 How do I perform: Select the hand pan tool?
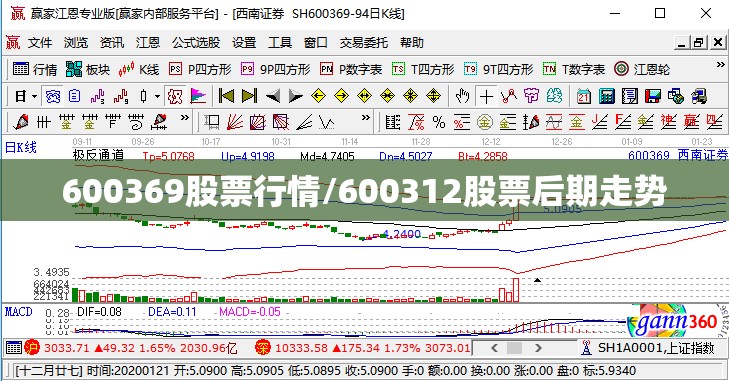pos(463,97)
